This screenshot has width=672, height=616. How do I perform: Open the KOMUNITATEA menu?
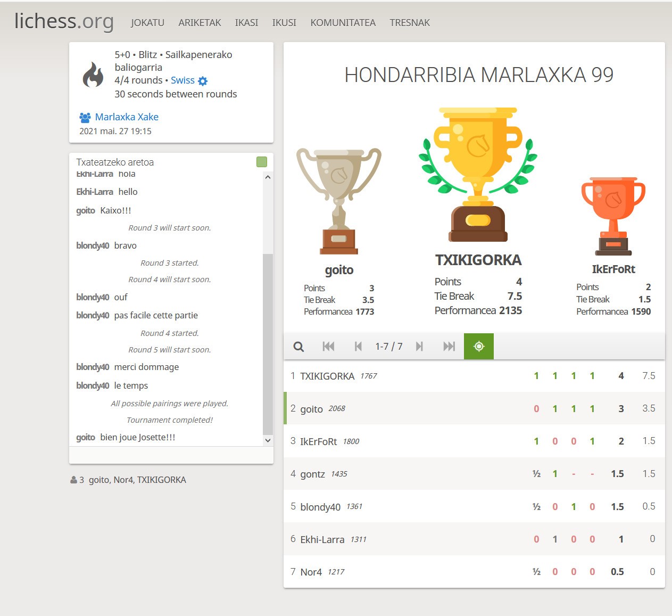point(343,23)
